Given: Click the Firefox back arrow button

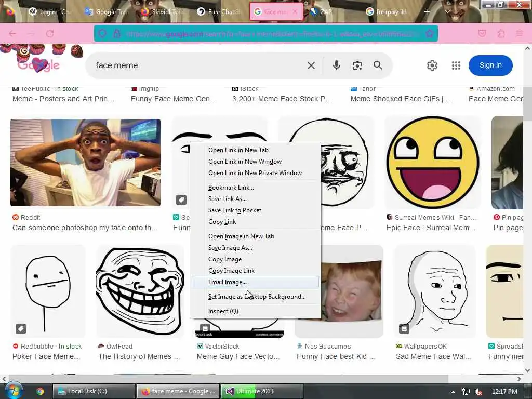Looking at the screenshot, I should pyautogui.click(x=12, y=33).
